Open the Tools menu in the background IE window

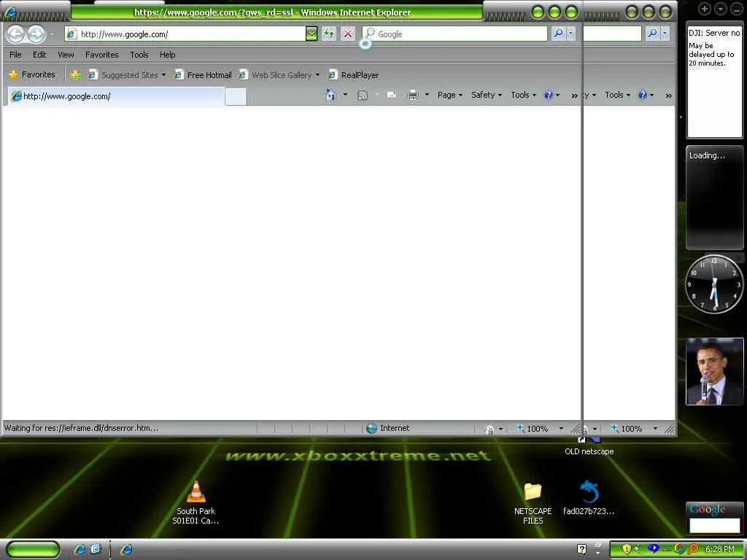pos(617,95)
